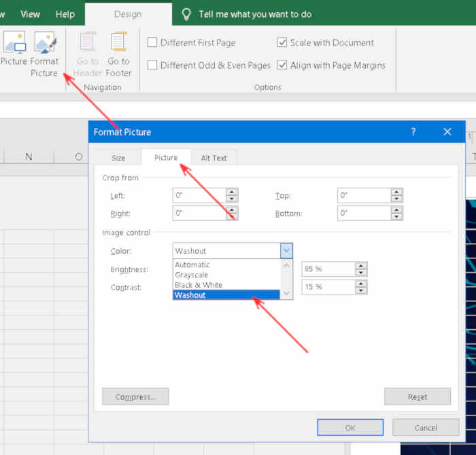Uncheck Align with Page Margins

[x=282, y=65]
